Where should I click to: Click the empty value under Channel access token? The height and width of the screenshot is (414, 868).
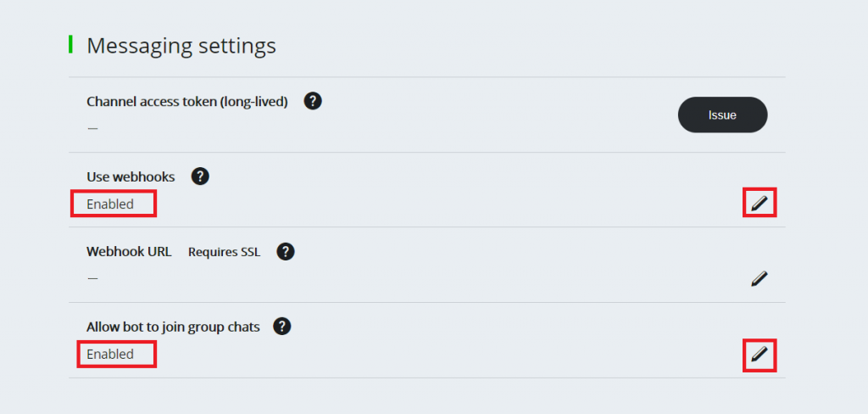92,128
